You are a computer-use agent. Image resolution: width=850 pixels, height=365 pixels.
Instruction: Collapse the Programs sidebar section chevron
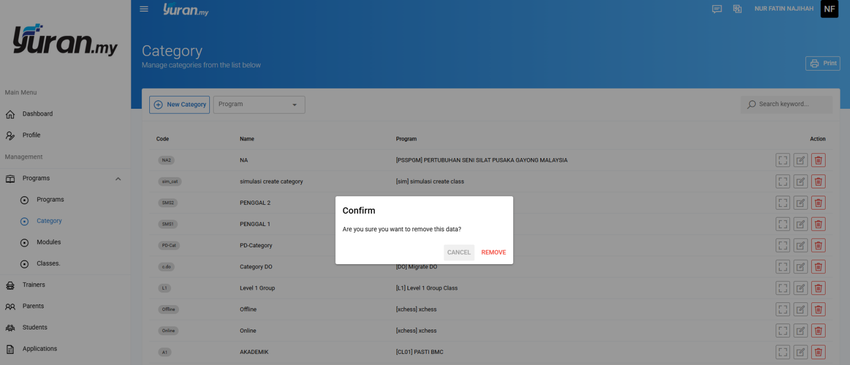118,178
